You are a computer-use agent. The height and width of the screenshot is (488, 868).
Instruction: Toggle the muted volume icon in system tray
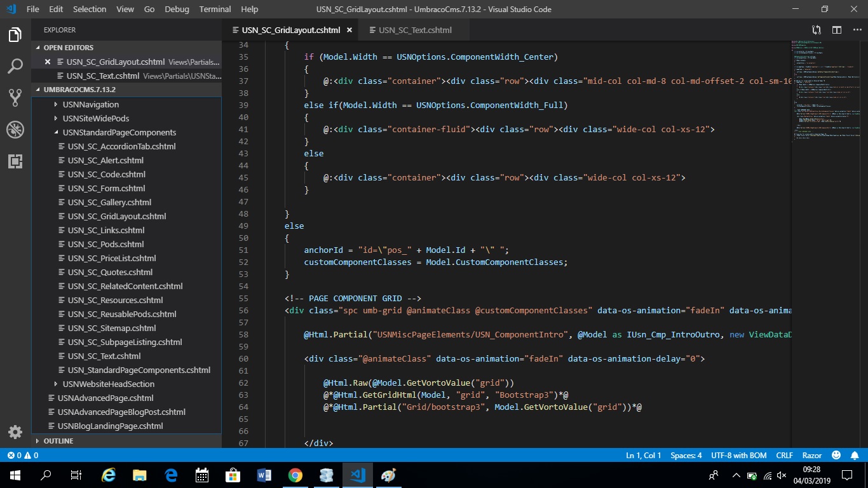pos(782,475)
